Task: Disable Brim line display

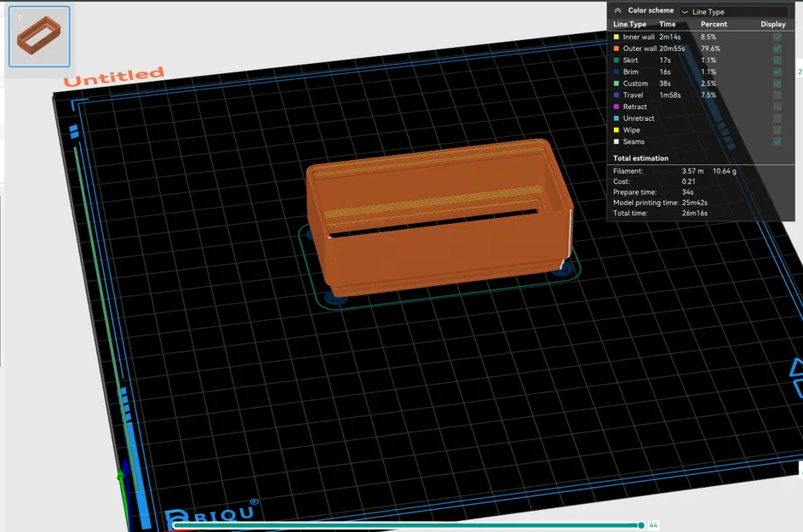Action: [777, 72]
